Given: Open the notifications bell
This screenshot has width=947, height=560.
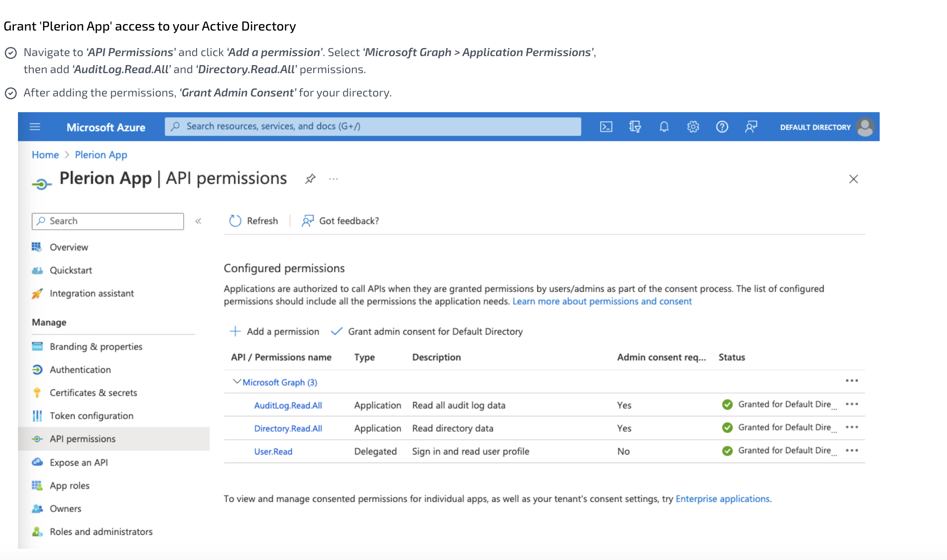Looking at the screenshot, I should (x=664, y=127).
